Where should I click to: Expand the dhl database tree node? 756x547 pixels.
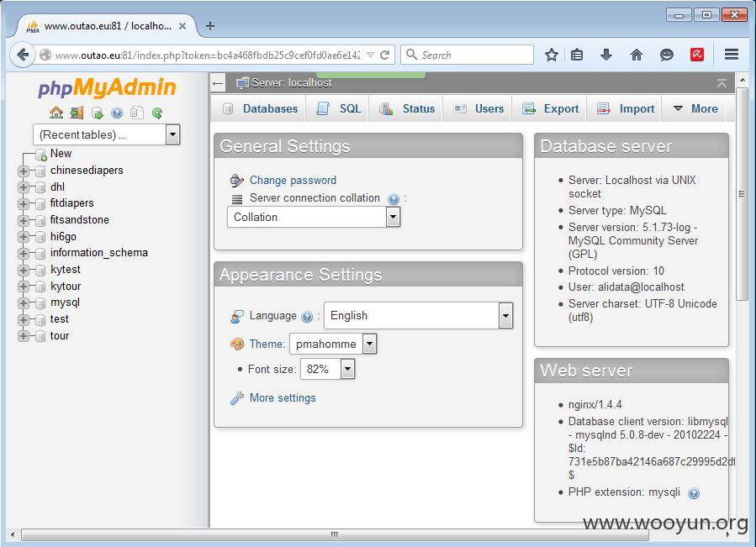(x=23, y=187)
